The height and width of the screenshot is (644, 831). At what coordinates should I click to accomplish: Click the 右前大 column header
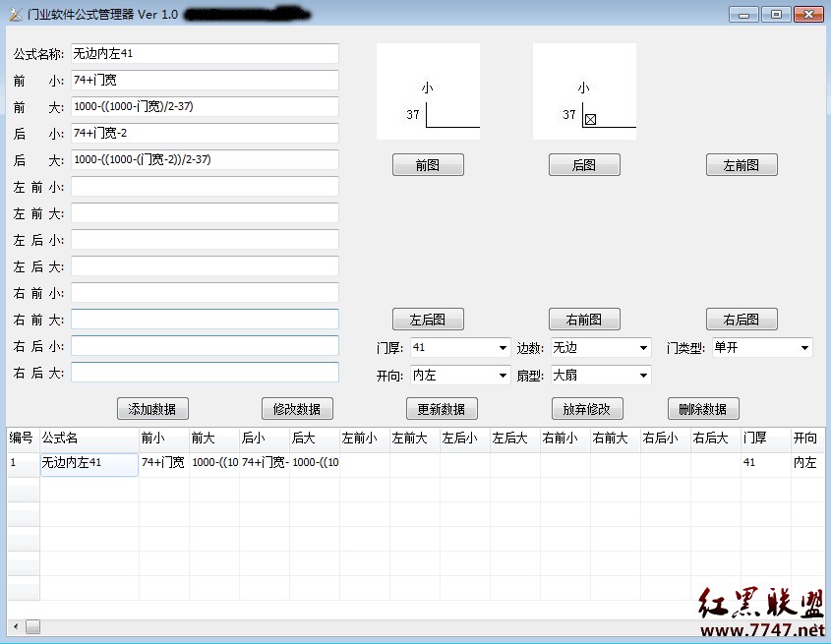coord(616,439)
